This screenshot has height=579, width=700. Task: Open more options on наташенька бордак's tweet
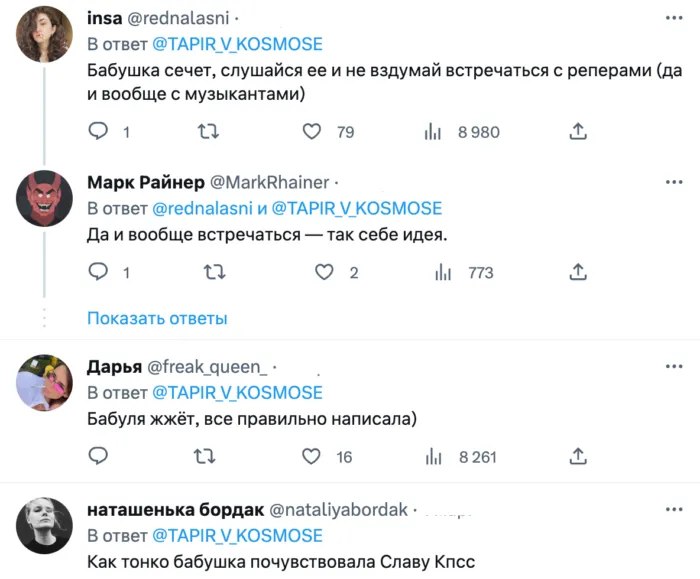(x=674, y=509)
